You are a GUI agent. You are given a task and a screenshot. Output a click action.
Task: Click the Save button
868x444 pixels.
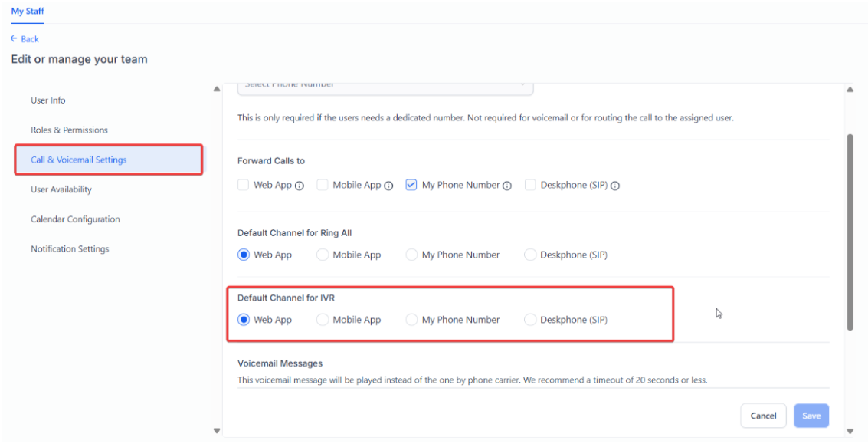[811, 416]
